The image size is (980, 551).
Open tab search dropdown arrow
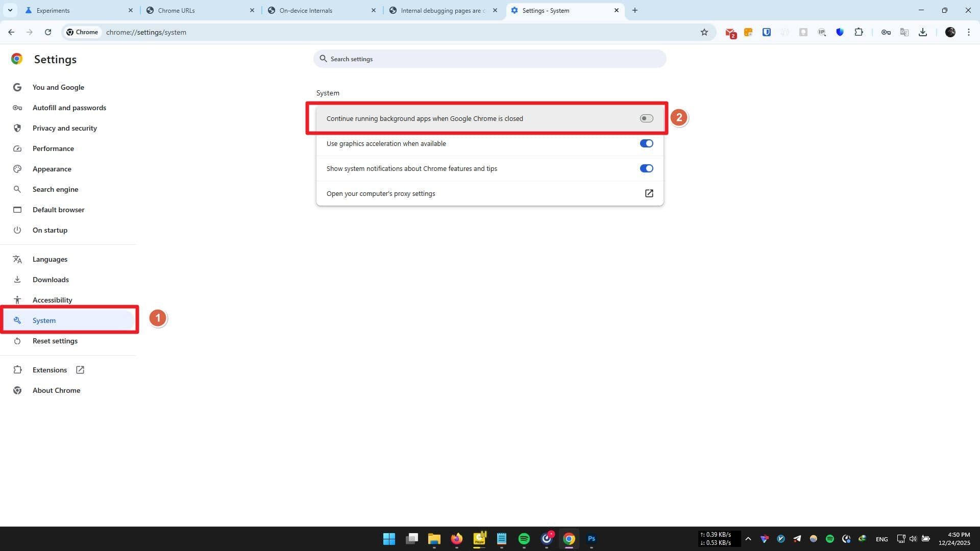[10, 10]
